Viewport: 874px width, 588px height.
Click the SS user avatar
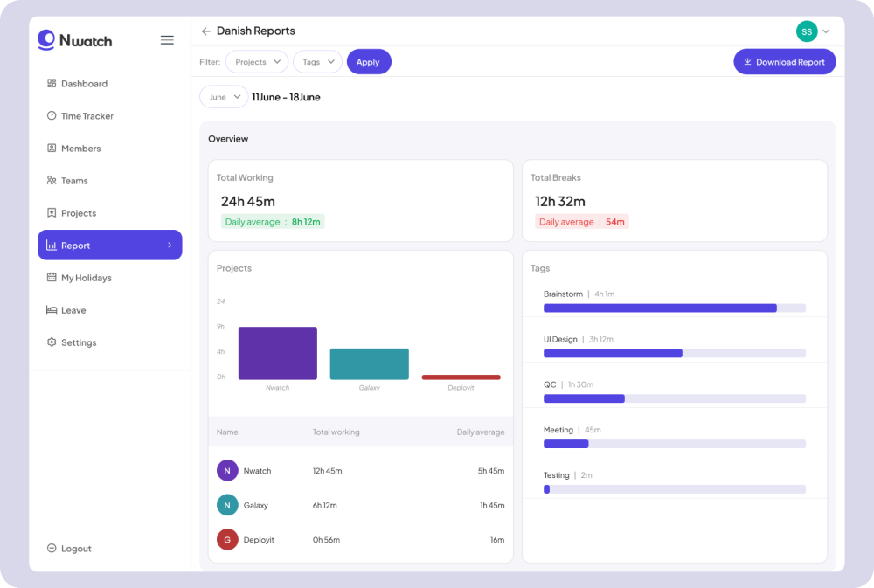click(x=807, y=31)
